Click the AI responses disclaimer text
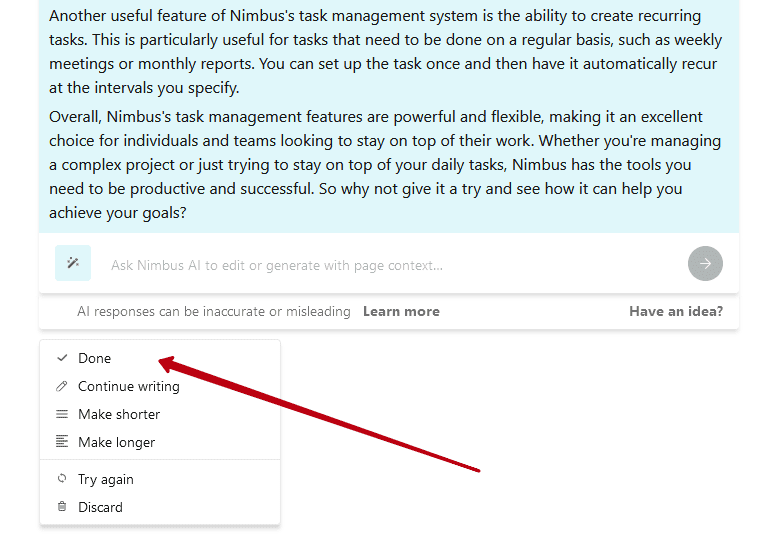 click(214, 311)
